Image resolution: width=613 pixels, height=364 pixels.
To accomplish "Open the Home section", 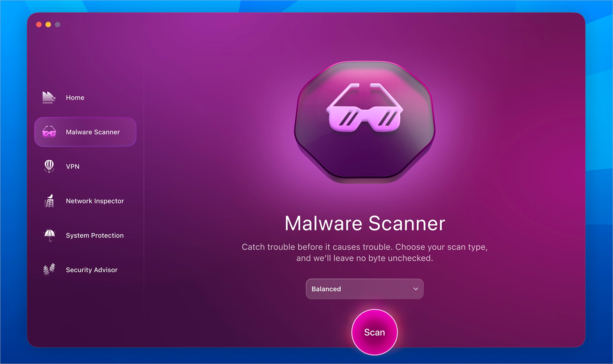I will click(75, 97).
